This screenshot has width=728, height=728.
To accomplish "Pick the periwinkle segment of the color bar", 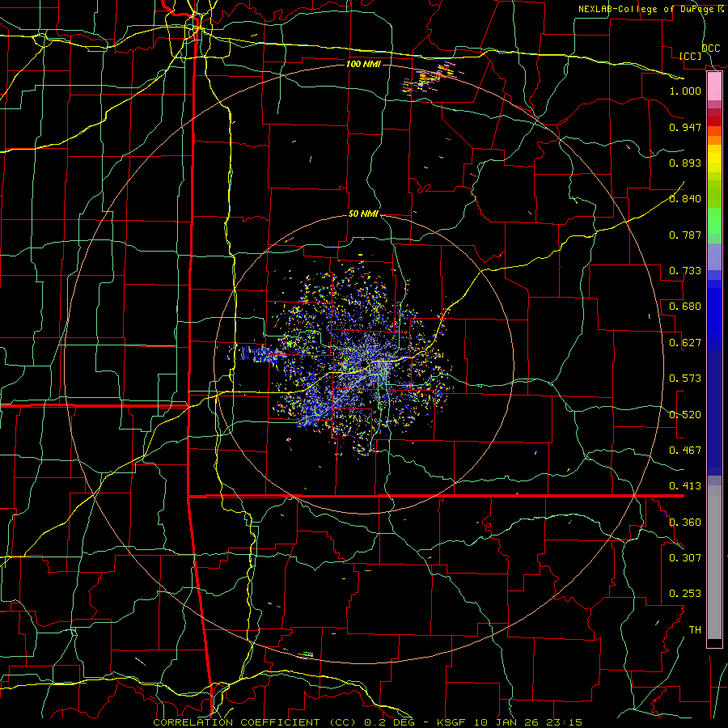I will tap(714, 257).
